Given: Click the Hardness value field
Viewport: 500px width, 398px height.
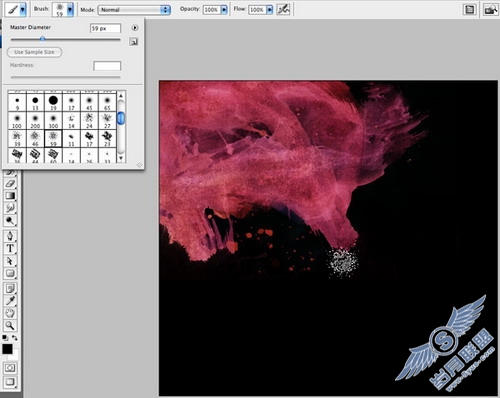Looking at the screenshot, I should 107,66.
